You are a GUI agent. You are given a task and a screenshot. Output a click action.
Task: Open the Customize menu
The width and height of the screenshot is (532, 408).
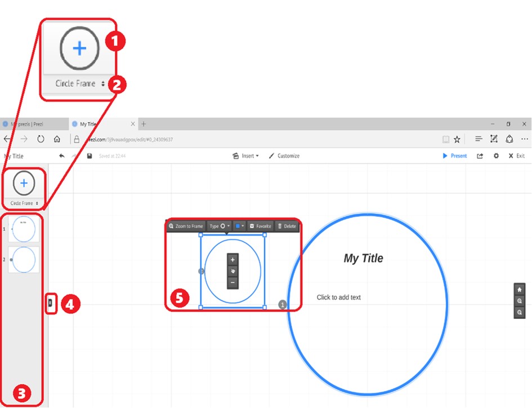pos(284,156)
